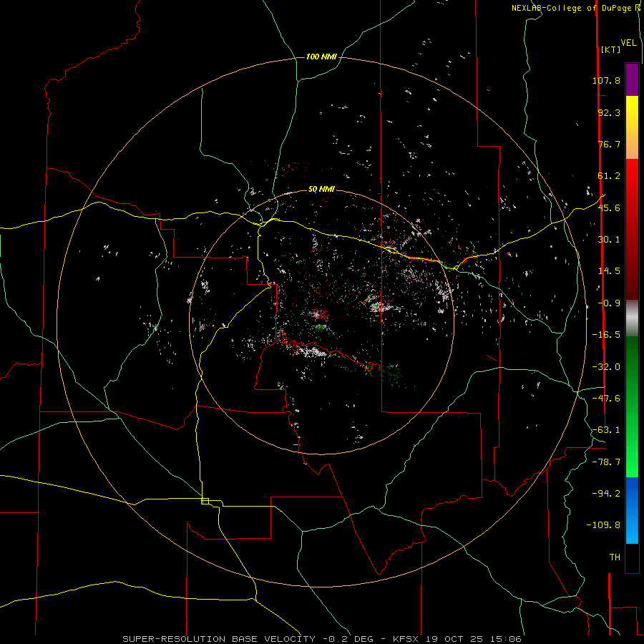Select the -109.8 value on velocity scale
644x644 pixels.
[x=603, y=525]
